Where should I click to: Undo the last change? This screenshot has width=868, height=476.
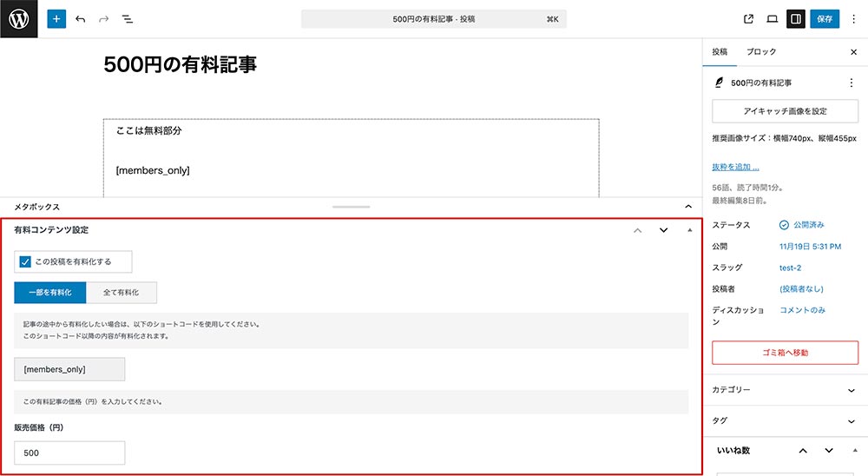80,19
